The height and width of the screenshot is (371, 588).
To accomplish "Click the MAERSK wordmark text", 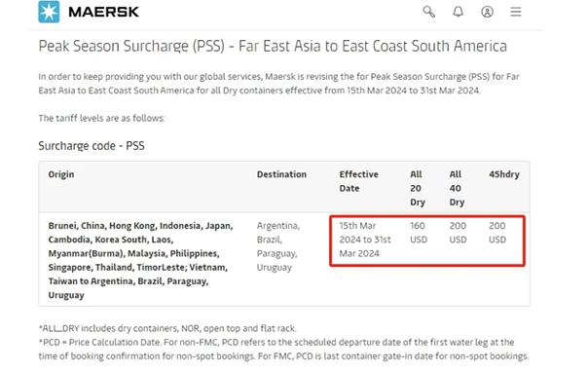I will [103, 12].
